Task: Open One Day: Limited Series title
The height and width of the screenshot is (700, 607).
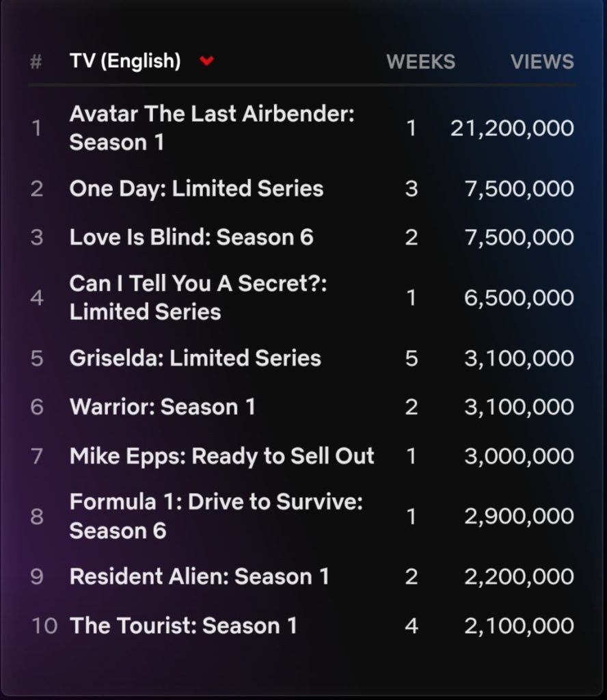Action: click(196, 189)
